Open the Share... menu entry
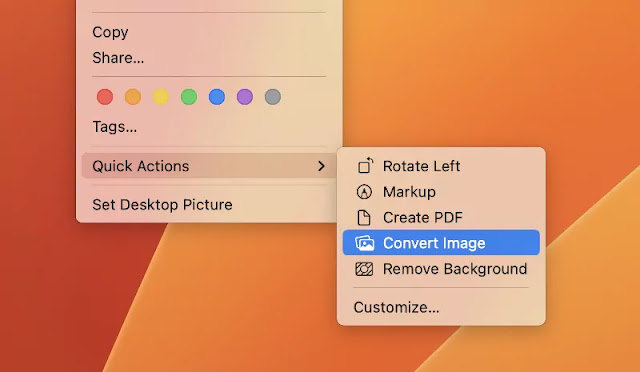This screenshot has width=640, height=372. point(118,58)
